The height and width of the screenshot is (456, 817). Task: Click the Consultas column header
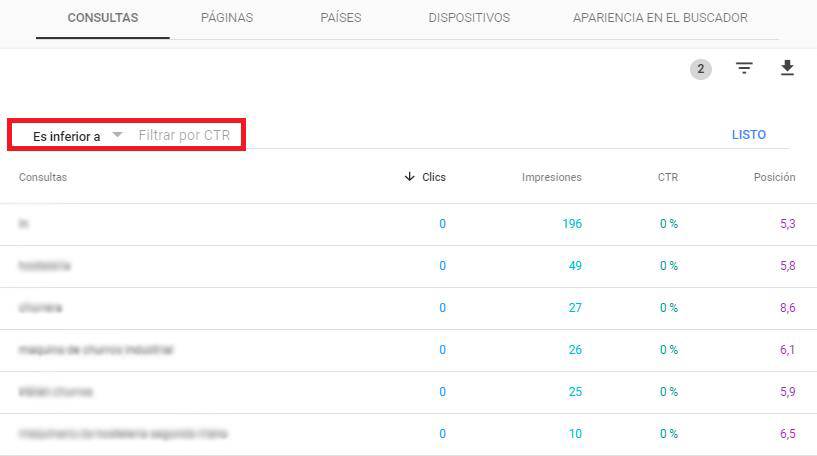coord(43,177)
